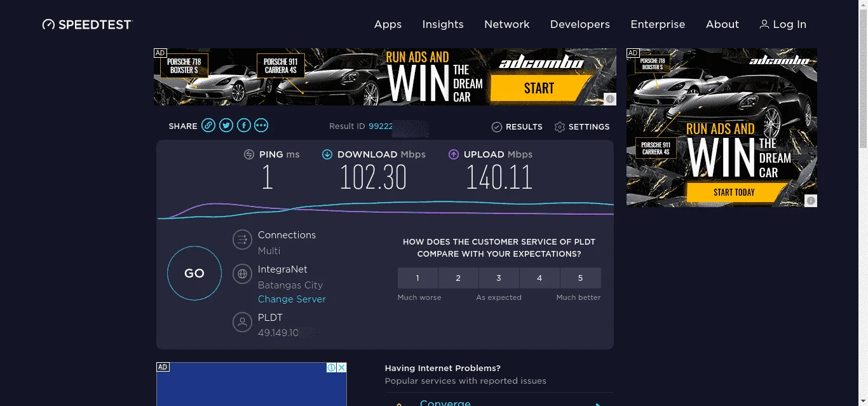The width and height of the screenshot is (868, 406).
Task: Click the Log In link
Action: [783, 24]
